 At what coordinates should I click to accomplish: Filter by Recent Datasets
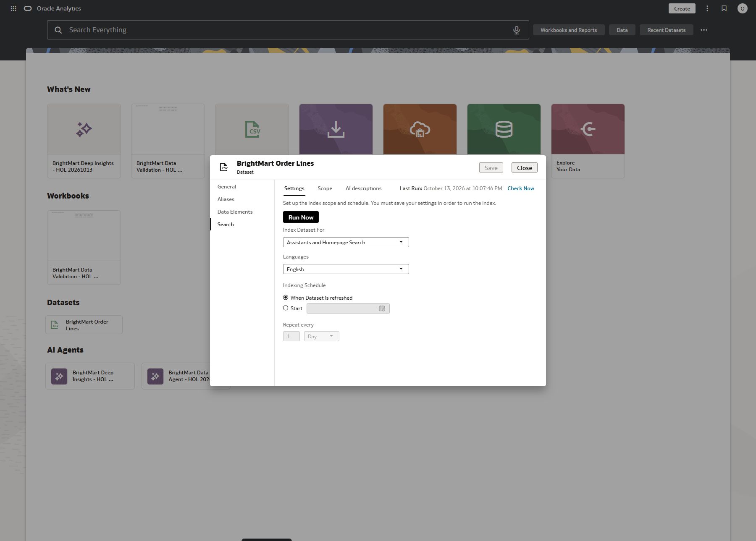666,30
